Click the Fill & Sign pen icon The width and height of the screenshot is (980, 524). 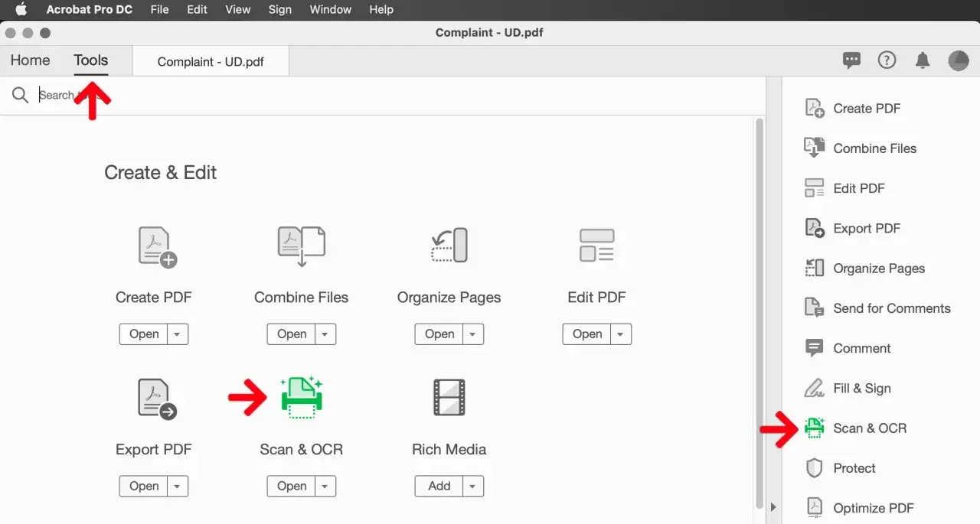click(815, 388)
